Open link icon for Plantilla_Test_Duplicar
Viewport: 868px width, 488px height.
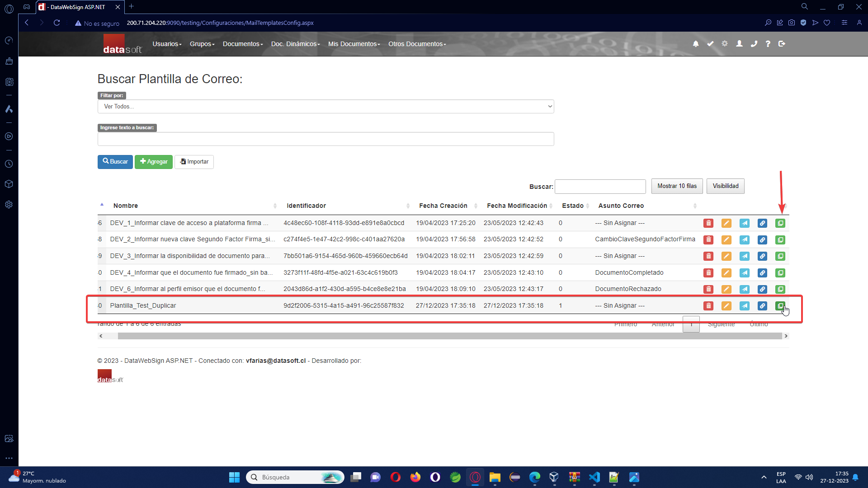click(x=762, y=306)
